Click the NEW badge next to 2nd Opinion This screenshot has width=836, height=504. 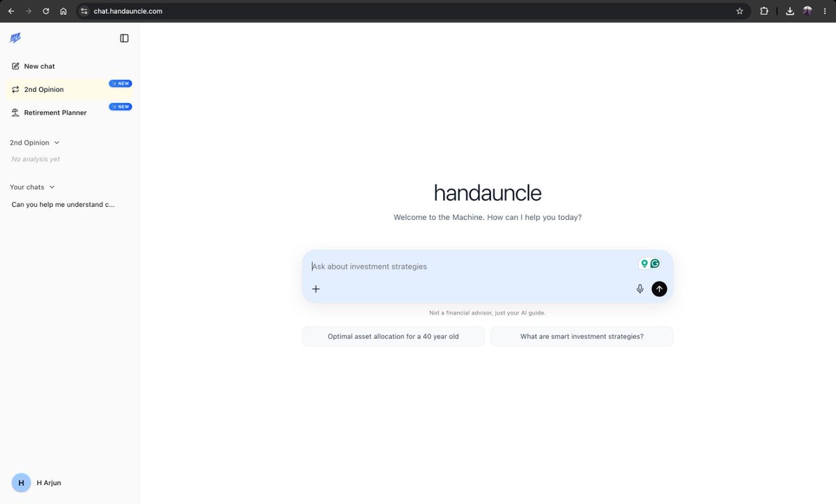click(x=121, y=84)
